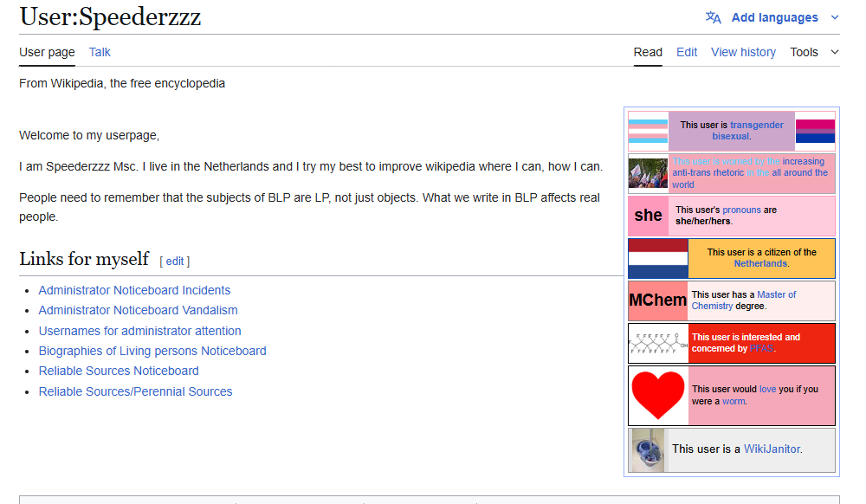
Task: Open Reliable Sources Noticeboard link
Action: tap(119, 371)
